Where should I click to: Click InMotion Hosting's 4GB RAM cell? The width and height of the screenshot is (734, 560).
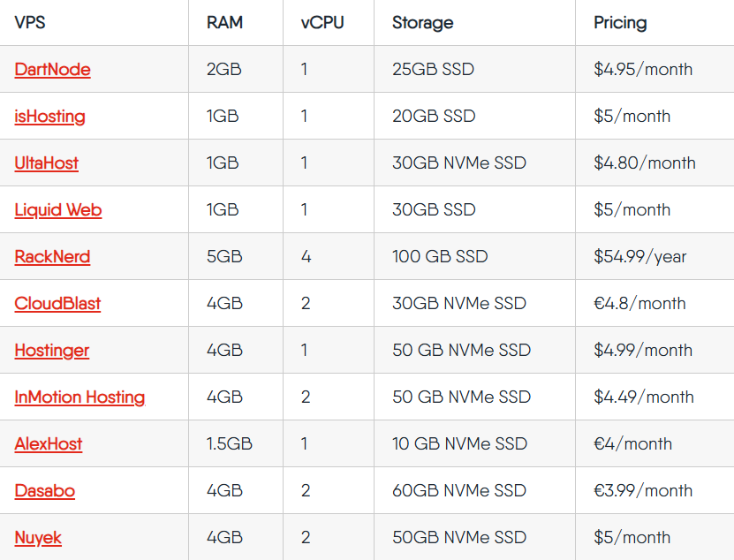[x=224, y=397]
